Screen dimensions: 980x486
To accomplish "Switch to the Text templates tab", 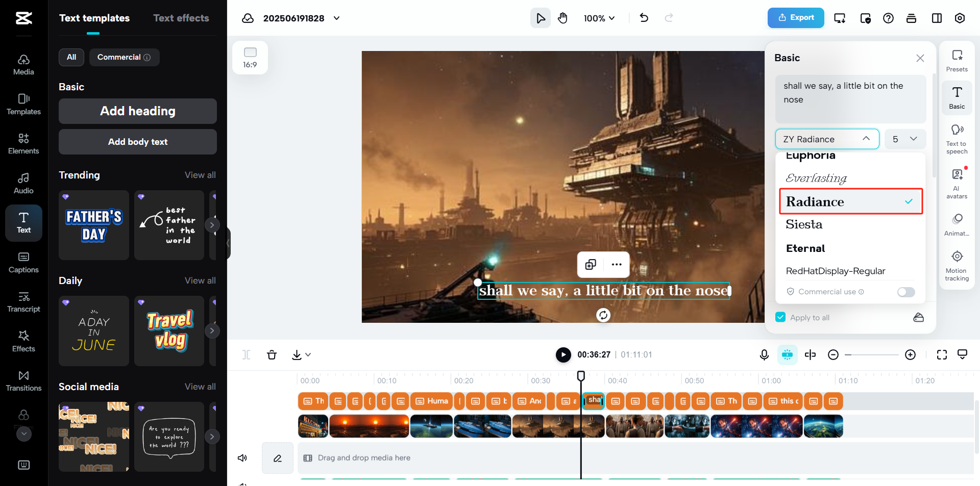I will (94, 18).
